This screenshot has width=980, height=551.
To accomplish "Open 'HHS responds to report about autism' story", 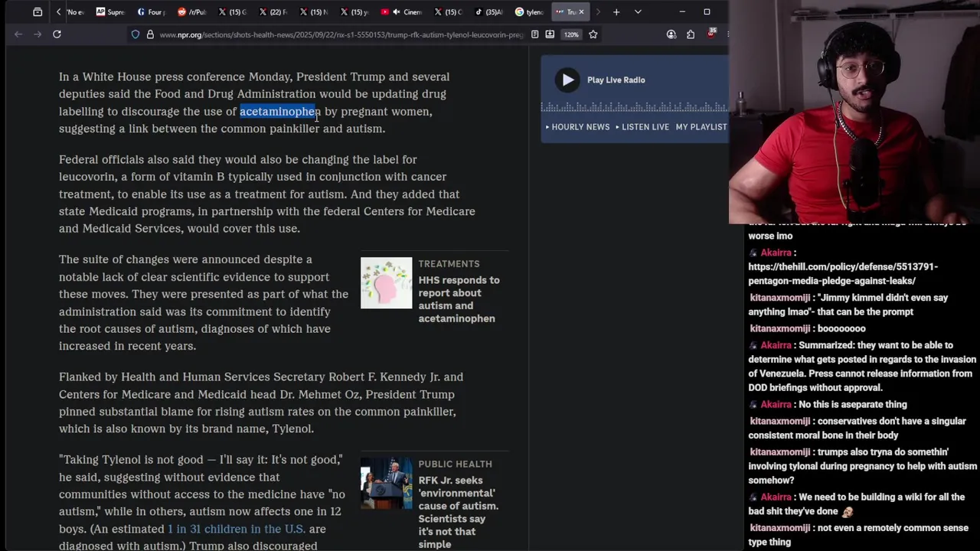I will (x=459, y=299).
